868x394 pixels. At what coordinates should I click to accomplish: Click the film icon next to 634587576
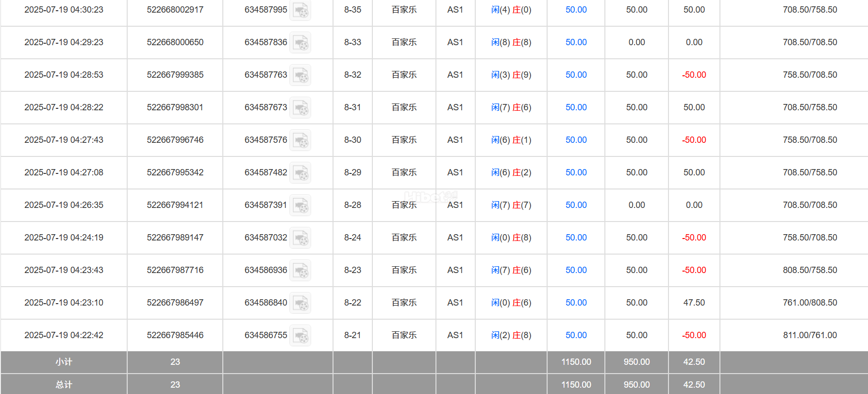[300, 140]
